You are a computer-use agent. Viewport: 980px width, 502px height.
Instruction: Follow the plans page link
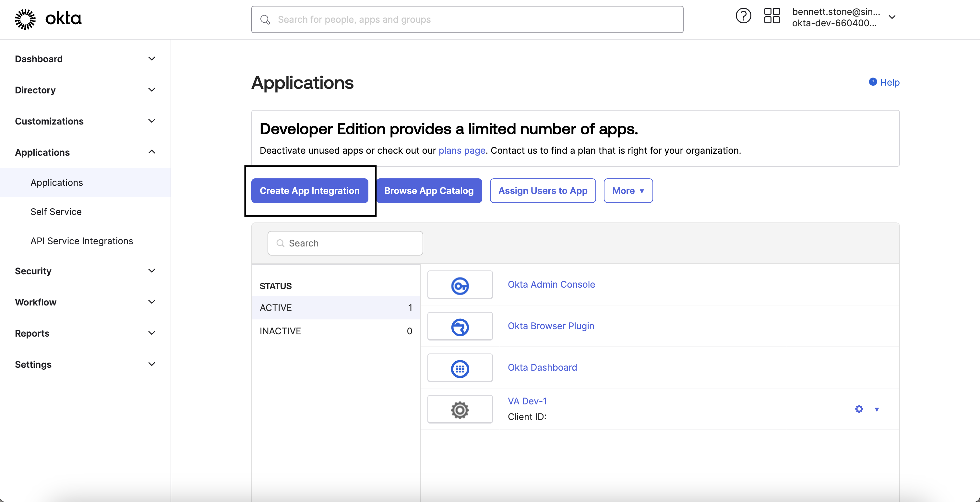[x=461, y=150]
